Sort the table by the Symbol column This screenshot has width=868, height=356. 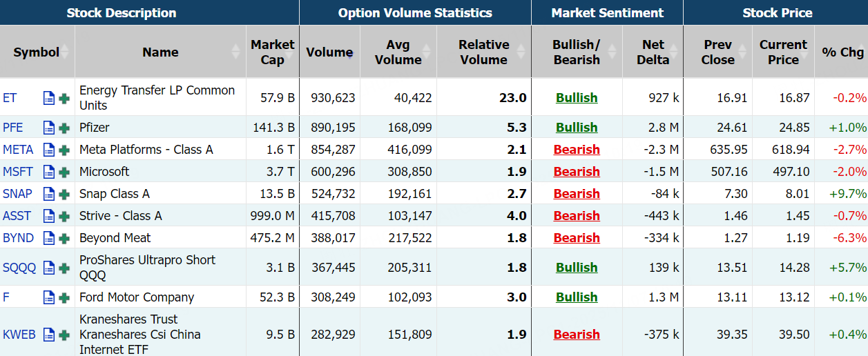coord(37,52)
